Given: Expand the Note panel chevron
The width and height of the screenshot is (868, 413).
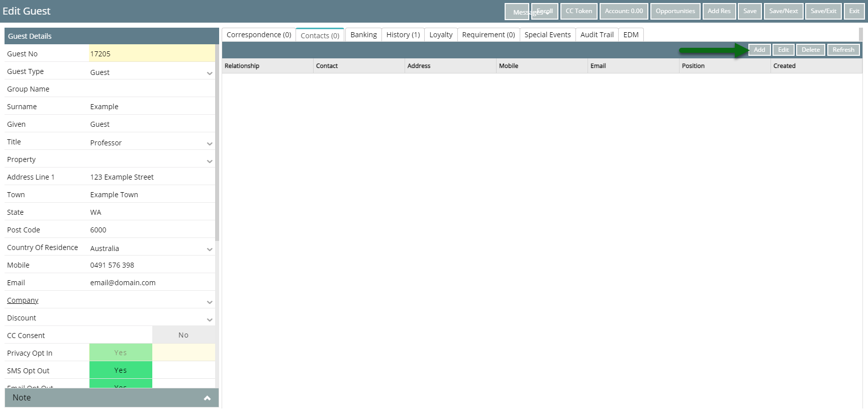Looking at the screenshot, I should point(207,398).
